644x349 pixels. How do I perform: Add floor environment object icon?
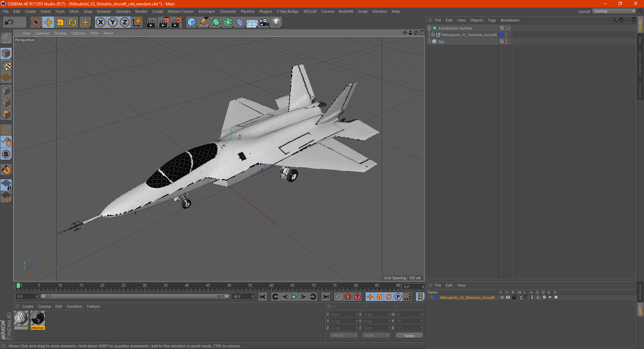pyautogui.click(x=252, y=22)
